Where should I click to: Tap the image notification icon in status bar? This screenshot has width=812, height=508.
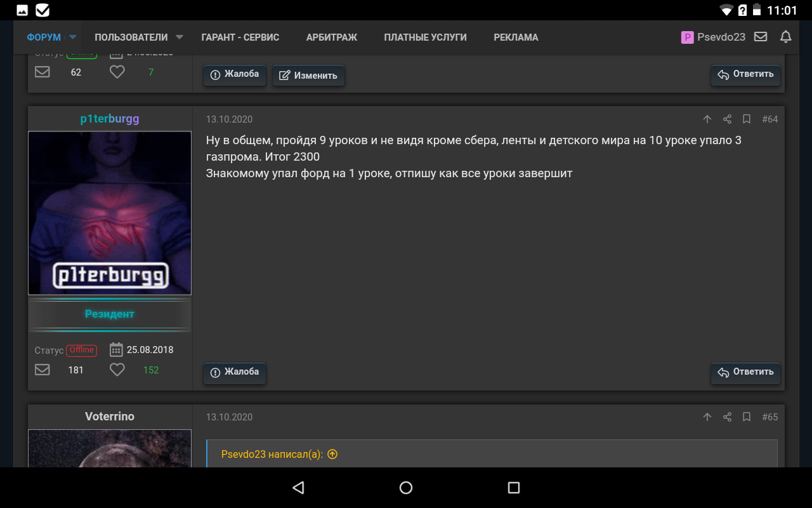pos(22,10)
